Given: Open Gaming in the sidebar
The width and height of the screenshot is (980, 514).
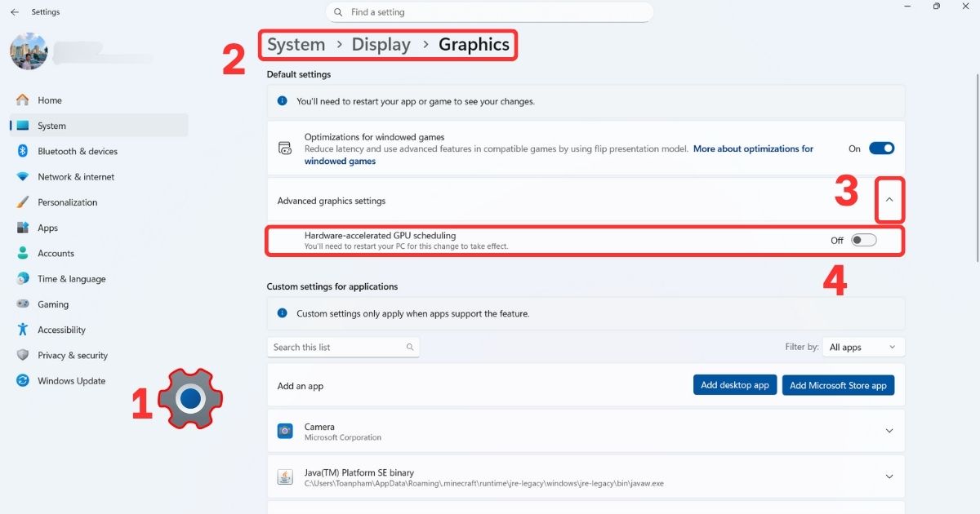Looking at the screenshot, I should click(x=53, y=304).
